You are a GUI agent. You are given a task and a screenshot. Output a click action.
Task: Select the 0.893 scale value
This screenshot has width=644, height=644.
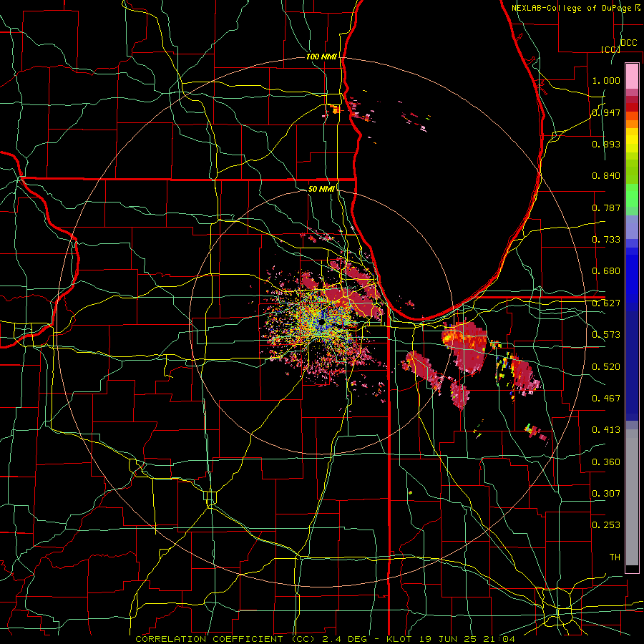(606, 144)
